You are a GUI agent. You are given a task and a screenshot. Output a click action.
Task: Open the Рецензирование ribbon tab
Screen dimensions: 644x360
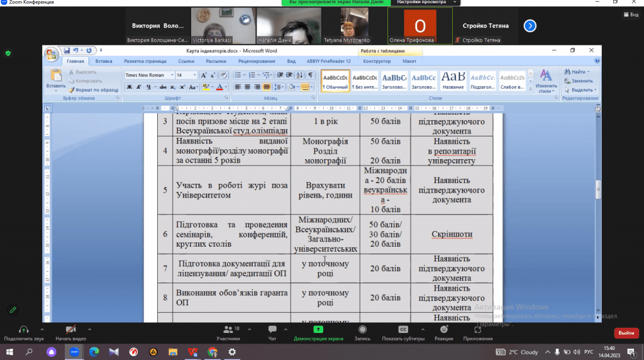point(256,61)
